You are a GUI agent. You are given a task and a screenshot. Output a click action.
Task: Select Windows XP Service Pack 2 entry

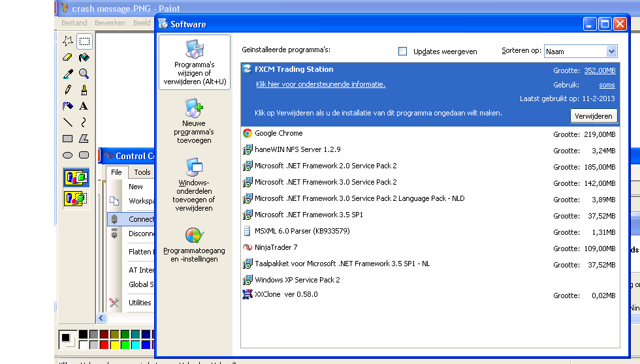(430, 280)
